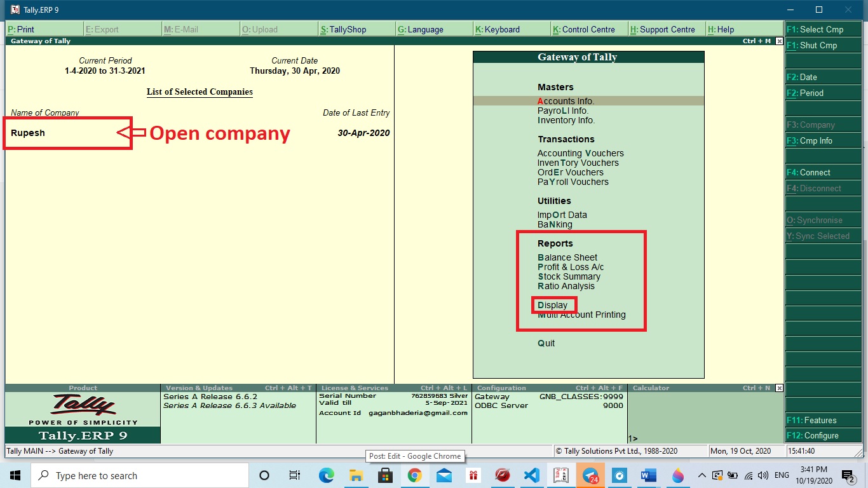Open Microsoft Edge from taskbar
The height and width of the screenshot is (488, 868).
(326, 475)
